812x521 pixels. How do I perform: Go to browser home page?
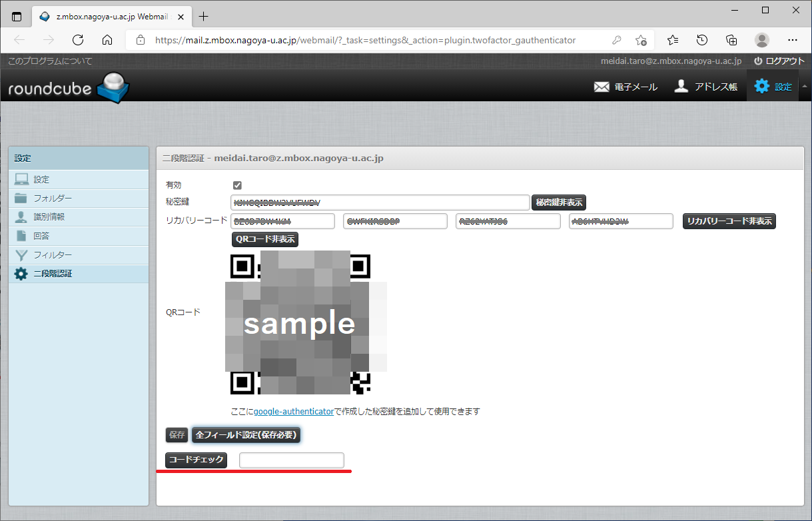[107, 40]
